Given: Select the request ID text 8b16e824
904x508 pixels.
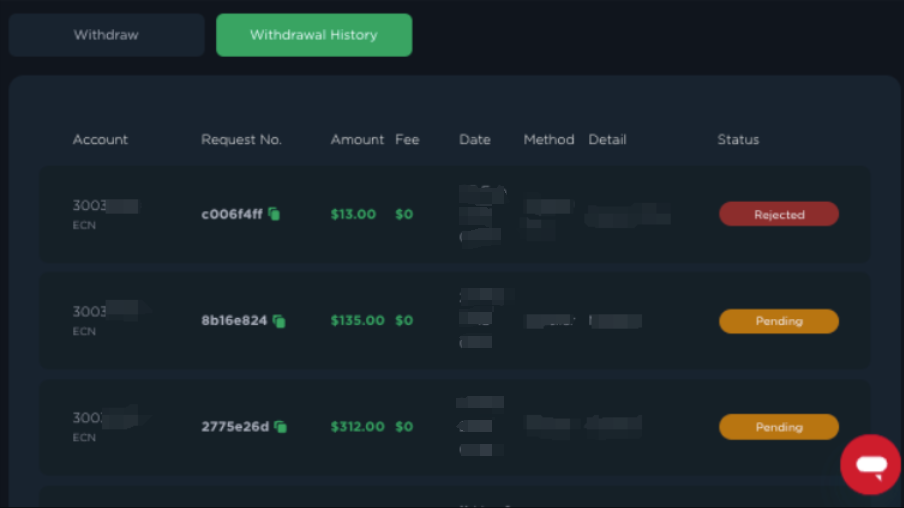Looking at the screenshot, I should (x=234, y=321).
